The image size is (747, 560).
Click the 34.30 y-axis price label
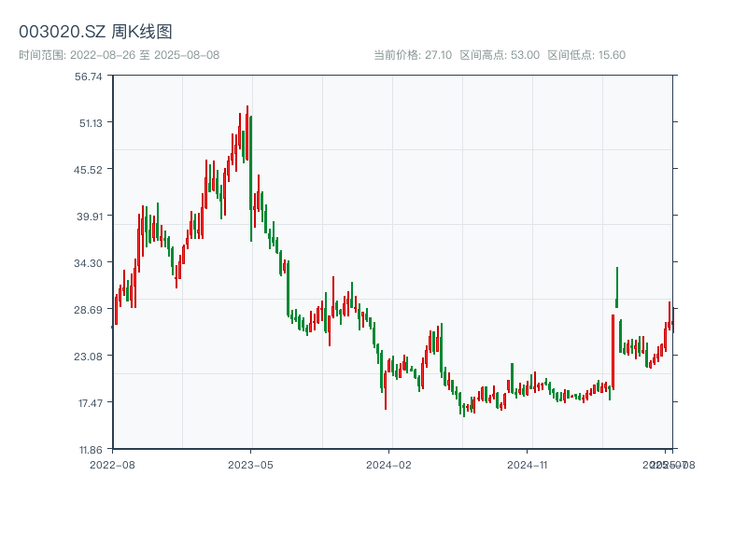point(89,262)
